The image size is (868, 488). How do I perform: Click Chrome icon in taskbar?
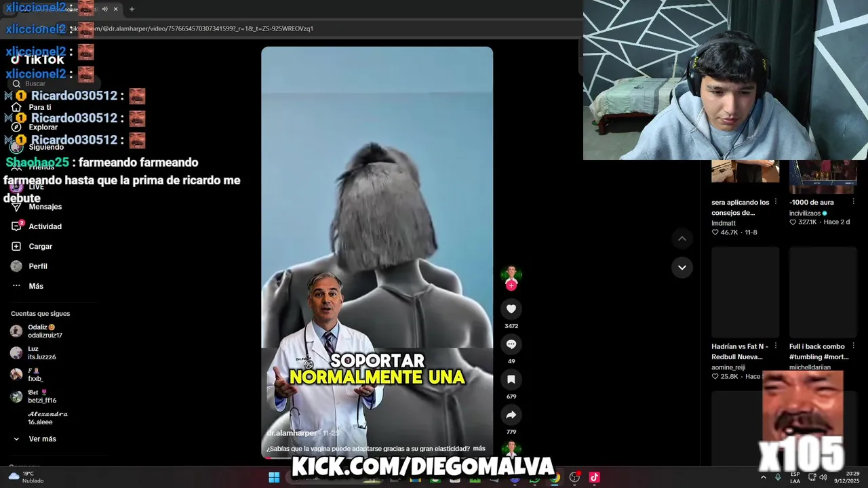(x=555, y=478)
